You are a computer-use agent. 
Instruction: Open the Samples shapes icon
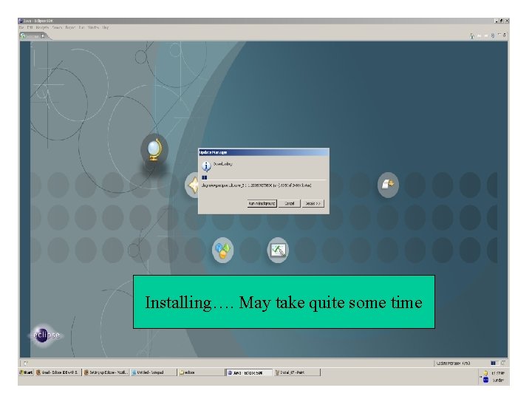coord(222,250)
